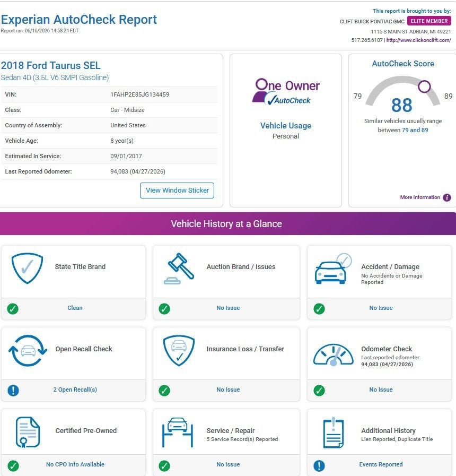Click the Service / Repair car lift icon
The image size is (456, 476).
point(178,432)
